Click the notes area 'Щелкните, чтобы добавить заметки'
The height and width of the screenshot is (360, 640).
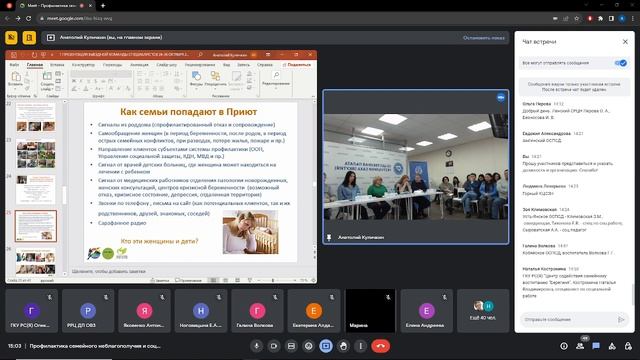coord(109,271)
